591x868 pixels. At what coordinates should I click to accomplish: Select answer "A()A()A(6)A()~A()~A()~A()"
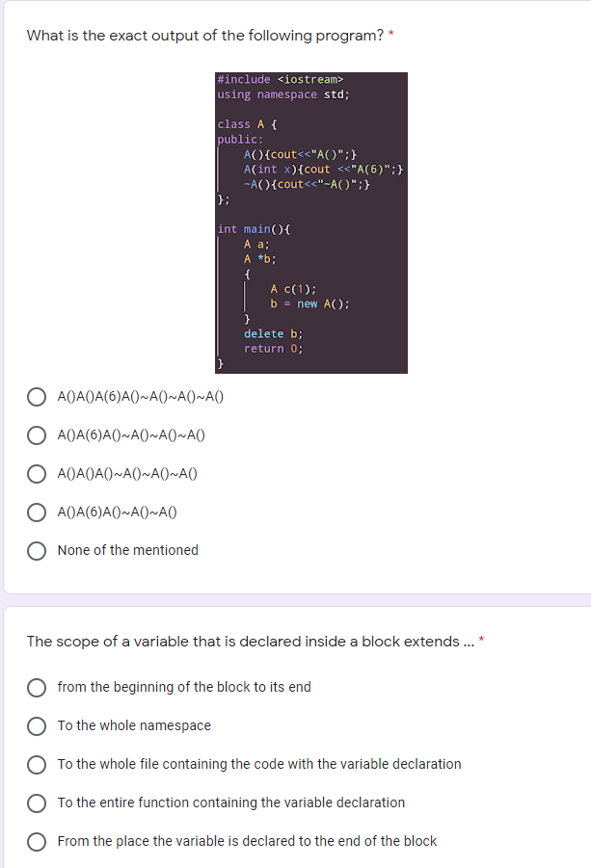coord(37,396)
